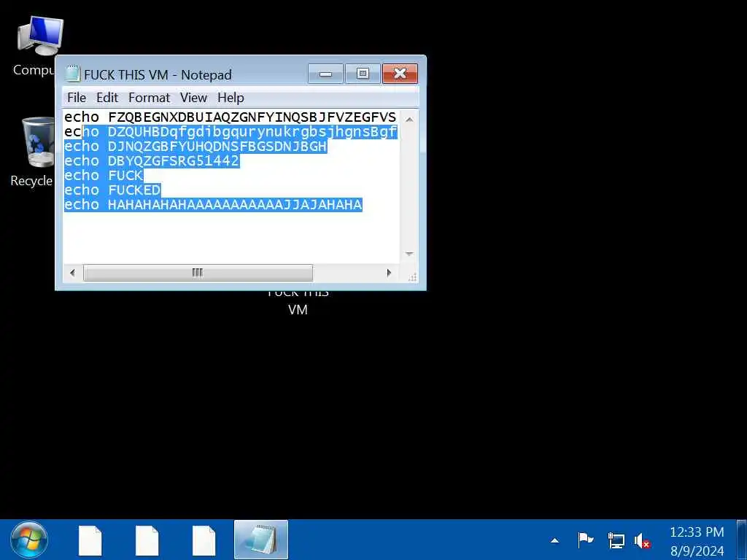Open the Format menu

click(149, 98)
